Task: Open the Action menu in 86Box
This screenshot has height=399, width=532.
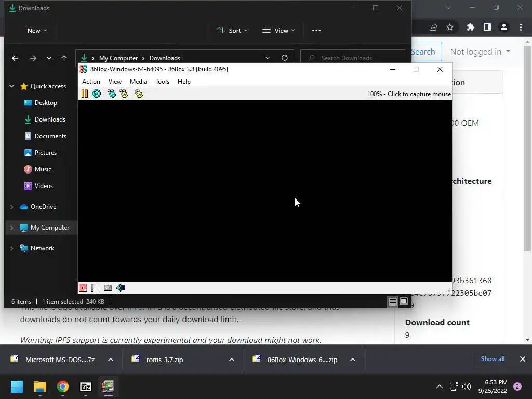Action: click(x=91, y=82)
